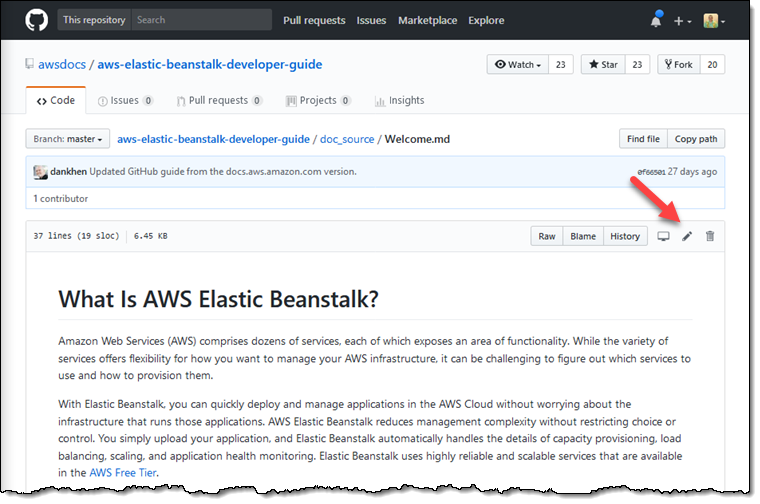Click the repository search field
760x504 pixels.
(x=200, y=20)
